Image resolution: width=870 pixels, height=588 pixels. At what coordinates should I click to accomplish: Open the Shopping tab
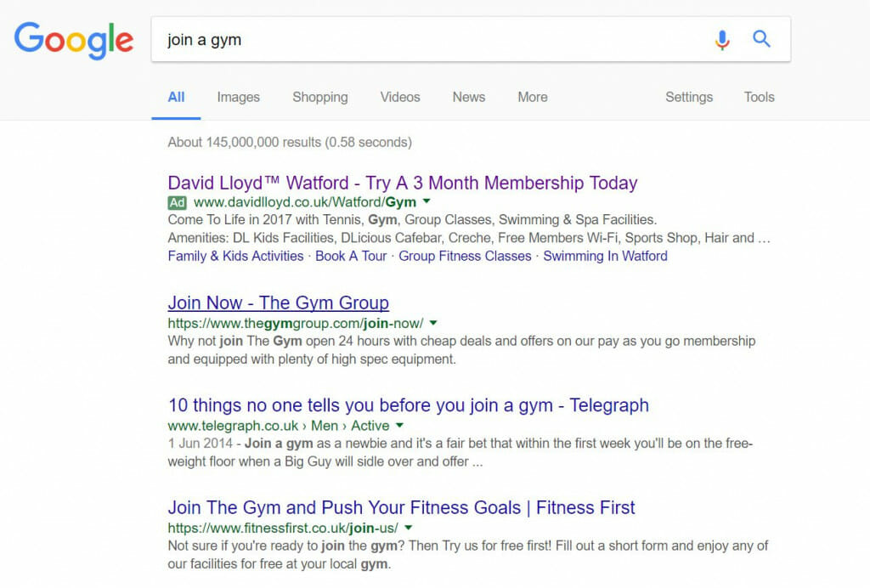(320, 97)
